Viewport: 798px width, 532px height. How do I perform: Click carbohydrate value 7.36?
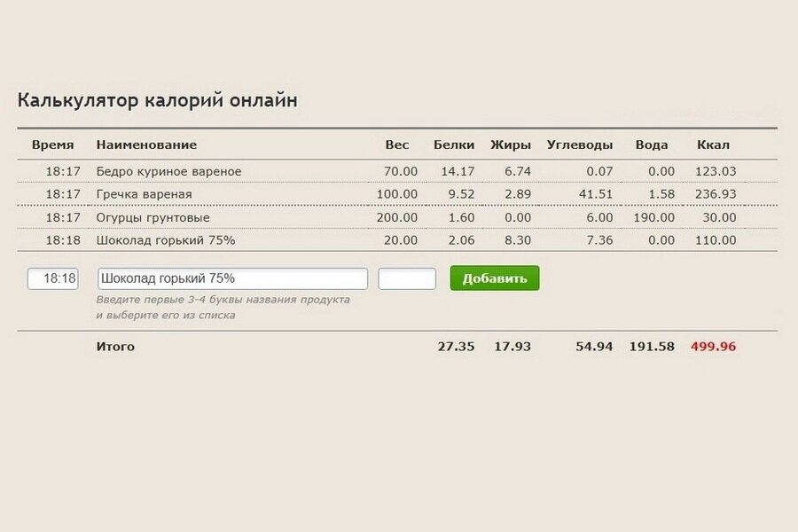click(599, 240)
